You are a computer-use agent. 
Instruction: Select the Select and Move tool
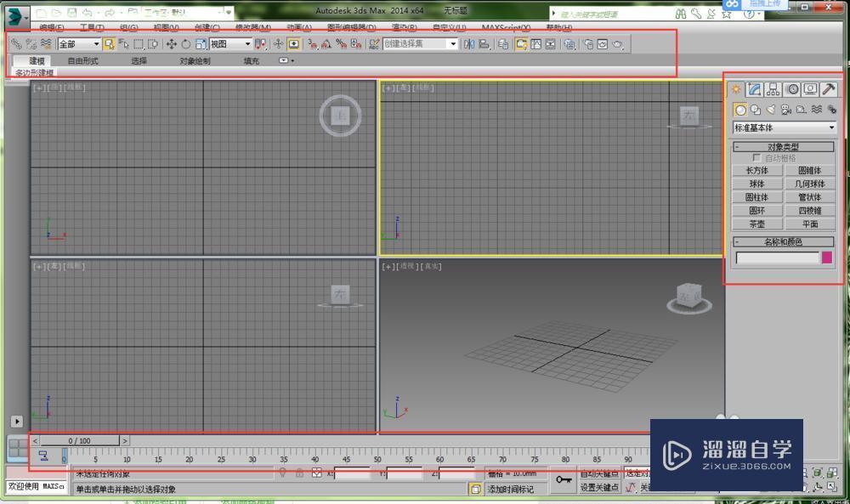click(173, 44)
